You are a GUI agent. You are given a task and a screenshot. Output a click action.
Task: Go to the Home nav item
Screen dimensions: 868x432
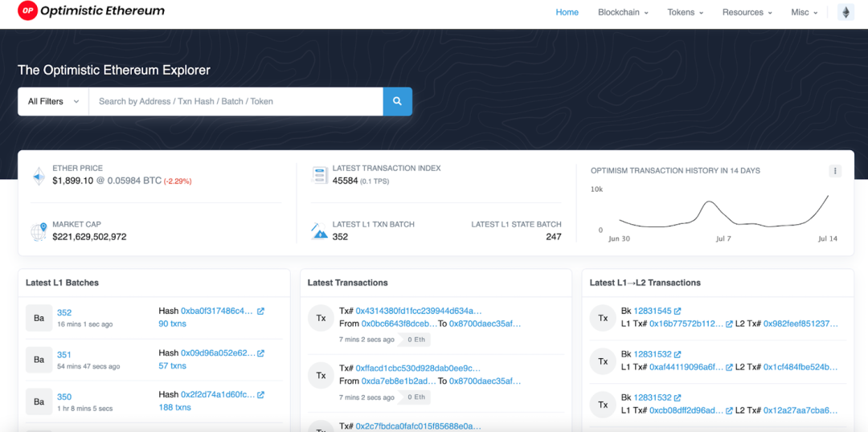coord(567,12)
